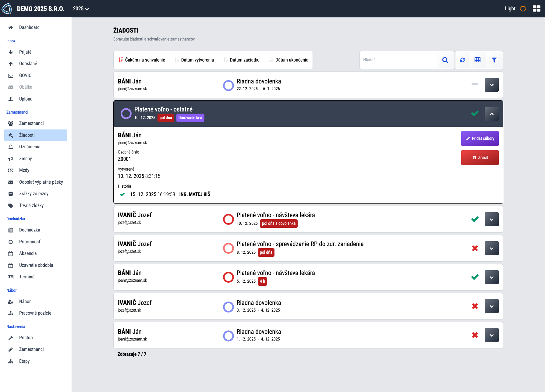The height and width of the screenshot is (392, 545).
Task: Click the purple Darovanie krvi tag
Action: tap(190, 118)
